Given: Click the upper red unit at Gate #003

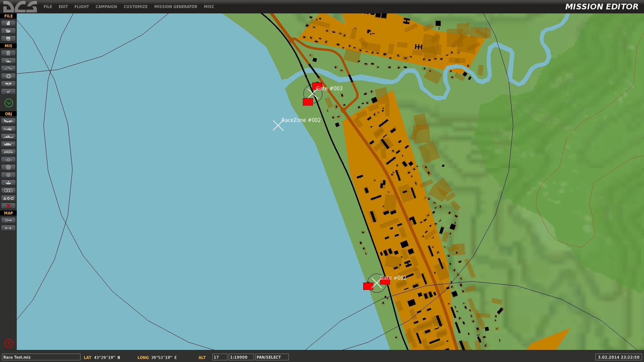Looking at the screenshot, I should [x=317, y=86].
